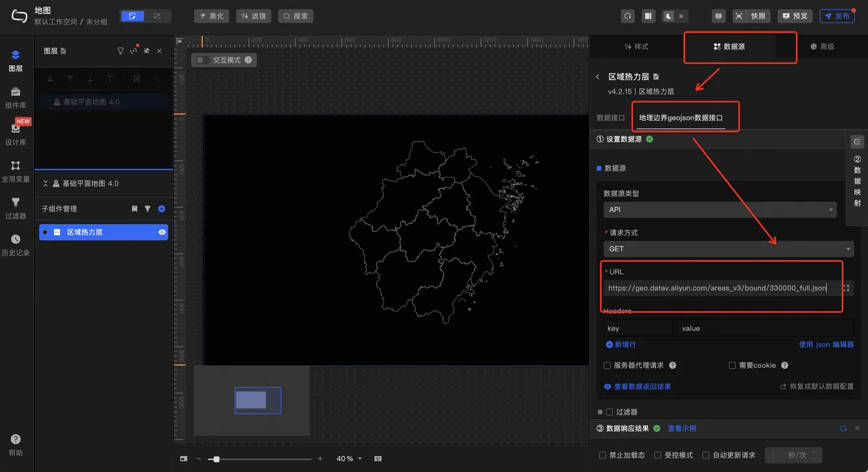The image size is (868, 472).
Task: Click the ruler visibility eye icon
Action: pos(180,42)
